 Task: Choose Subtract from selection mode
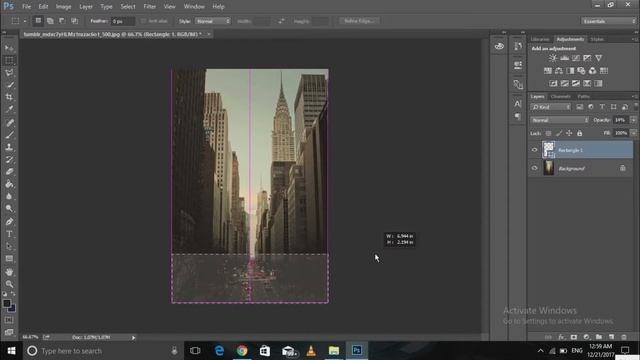click(62, 21)
